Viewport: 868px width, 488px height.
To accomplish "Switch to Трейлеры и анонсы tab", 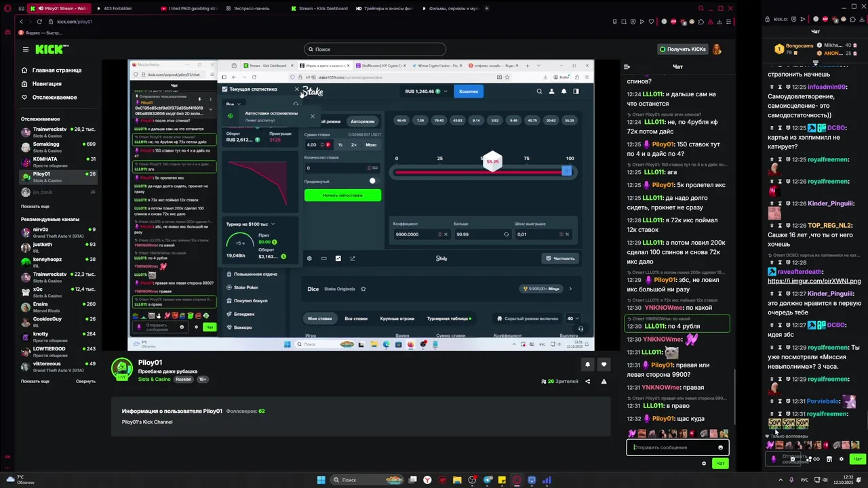I will [x=384, y=8].
